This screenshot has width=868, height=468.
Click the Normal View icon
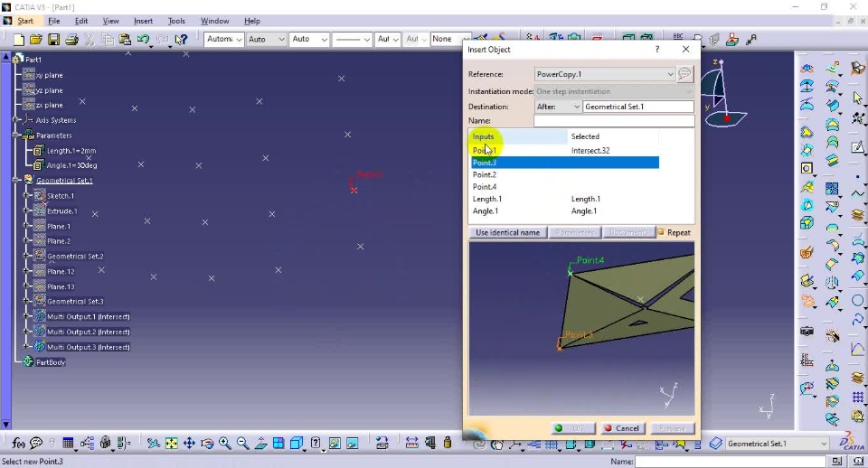point(260,443)
